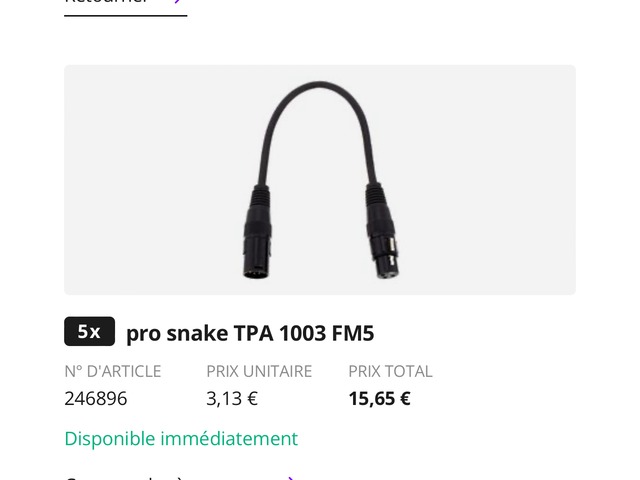Click the female XLR connector in photo
Image resolution: width=640 pixels, height=480 pixels.
tap(382, 233)
